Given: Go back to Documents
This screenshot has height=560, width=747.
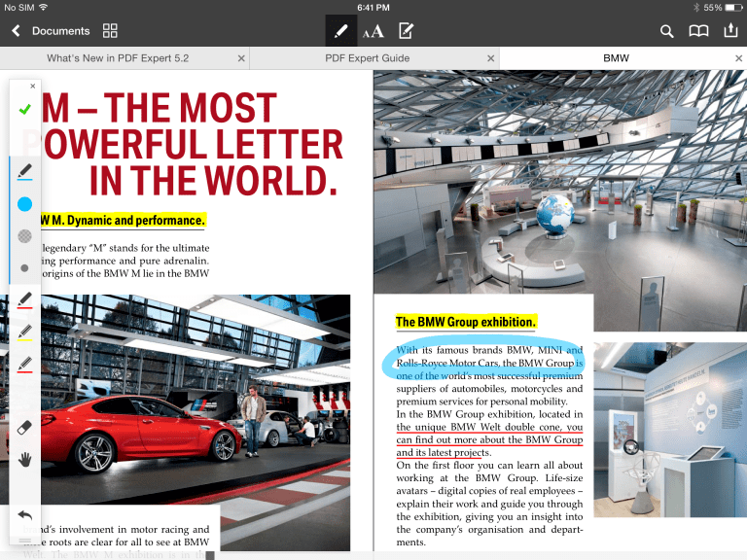Looking at the screenshot, I should [x=51, y=31].
